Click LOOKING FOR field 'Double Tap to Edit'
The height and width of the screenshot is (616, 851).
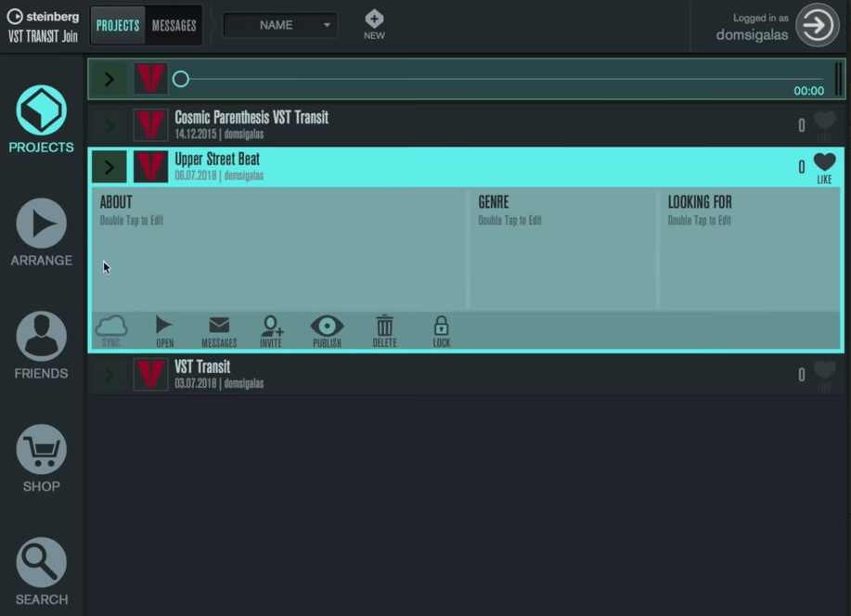[x=699, y=221]
